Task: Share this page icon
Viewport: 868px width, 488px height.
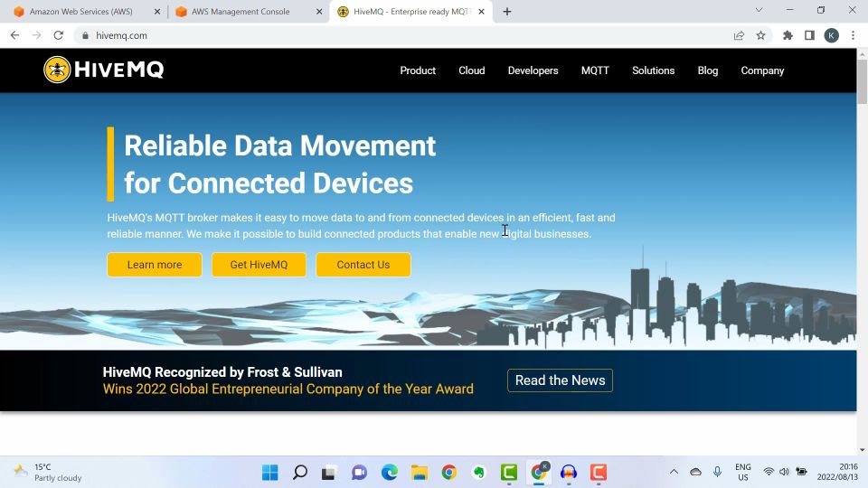Action: [739, 35]
